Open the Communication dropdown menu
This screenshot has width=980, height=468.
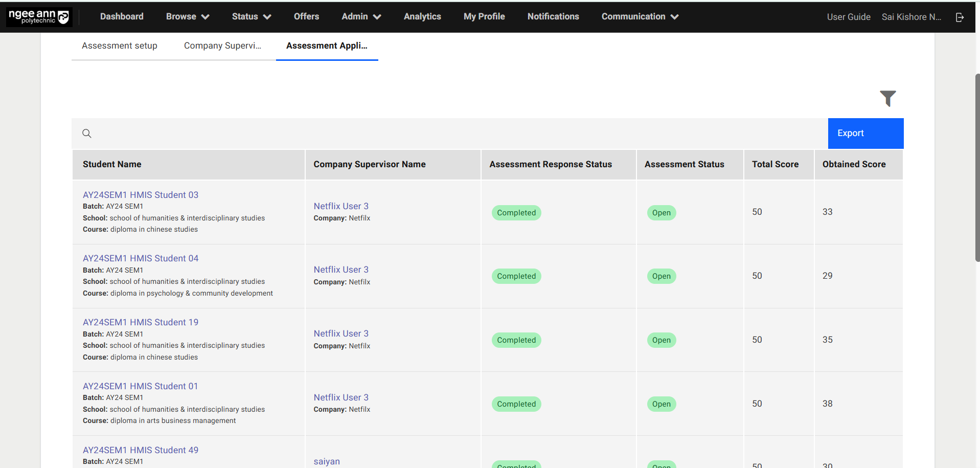640,17
